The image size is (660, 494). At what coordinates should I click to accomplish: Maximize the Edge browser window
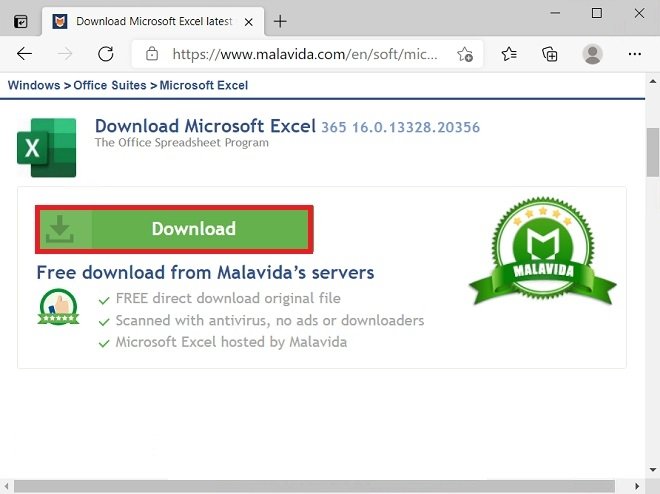tap(596, 13)
